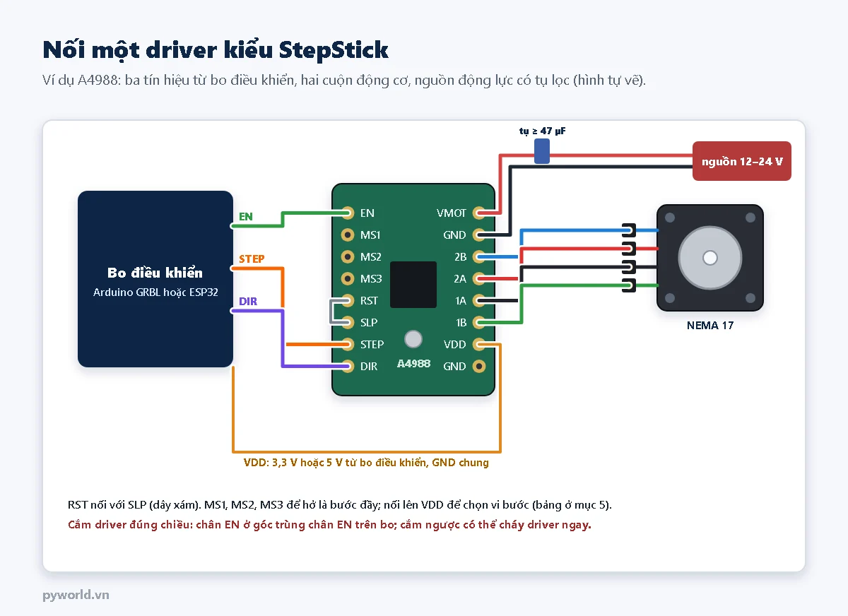Viewport: 848px width, 616px height.
Task: Select the caption "VDD: 3,3 V hoặc 5 V"
Action: 365,463
